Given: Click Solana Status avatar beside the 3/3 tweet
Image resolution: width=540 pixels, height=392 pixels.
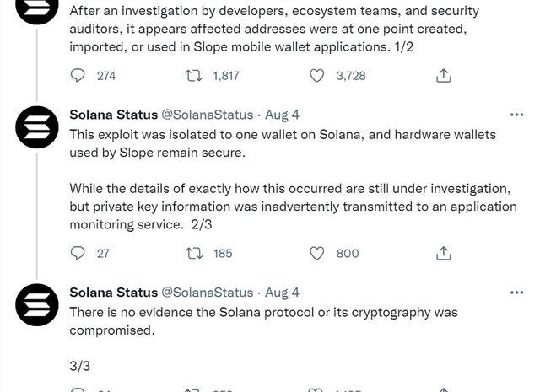Looking at the screenshot, I should click(37, 305).
